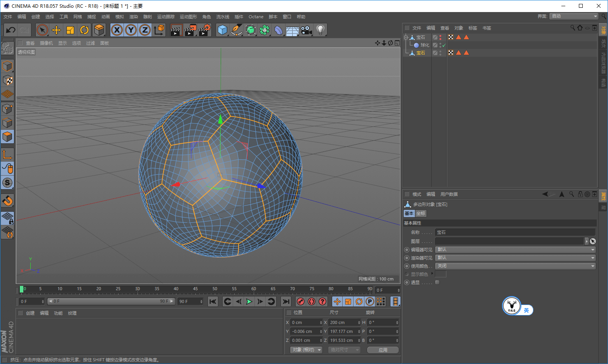Select the 球化 object in tree

425,45
